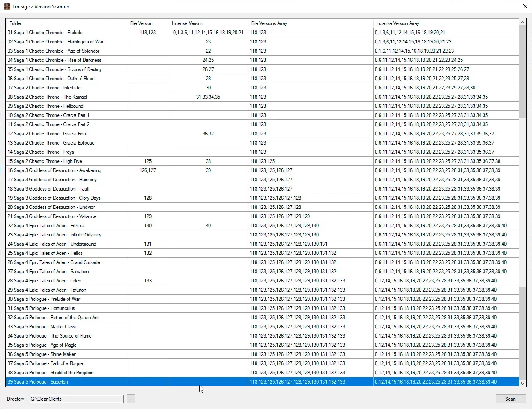Click License Version cell 40 in Ertheia row

pyautogui.click(x=208, y=226)
